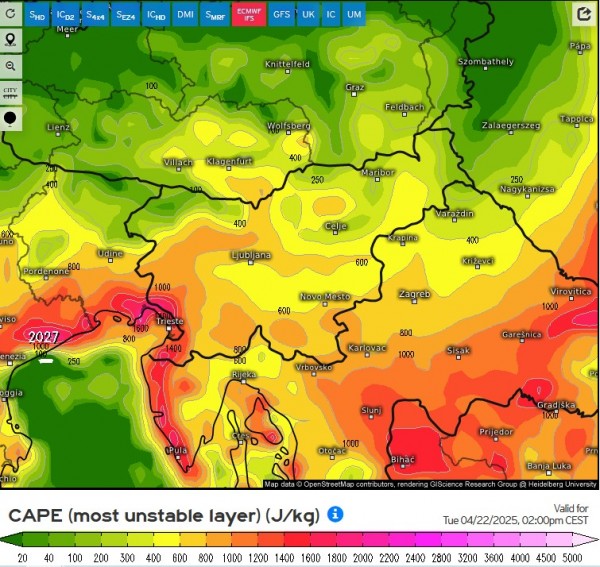600x567 pixels.
Task: Click the Križevci city label
Action: click(478, 261)
